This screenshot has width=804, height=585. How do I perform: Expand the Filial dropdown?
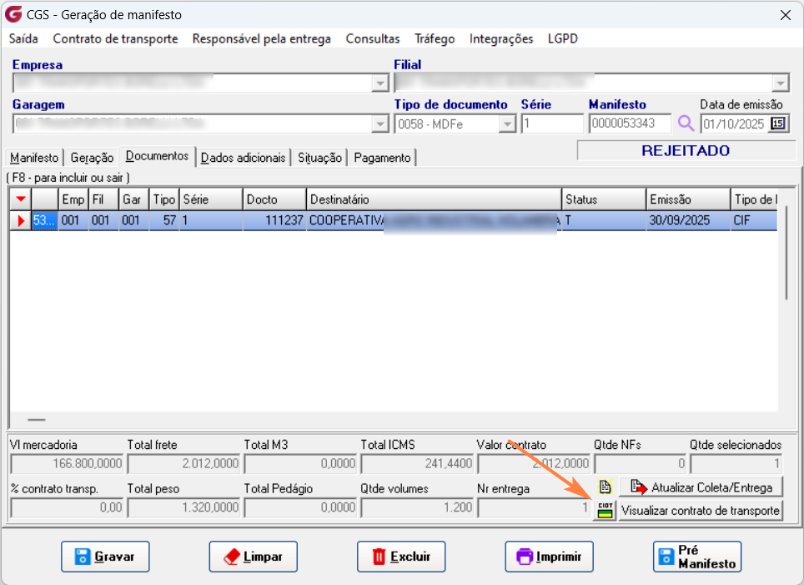point(779,83)
